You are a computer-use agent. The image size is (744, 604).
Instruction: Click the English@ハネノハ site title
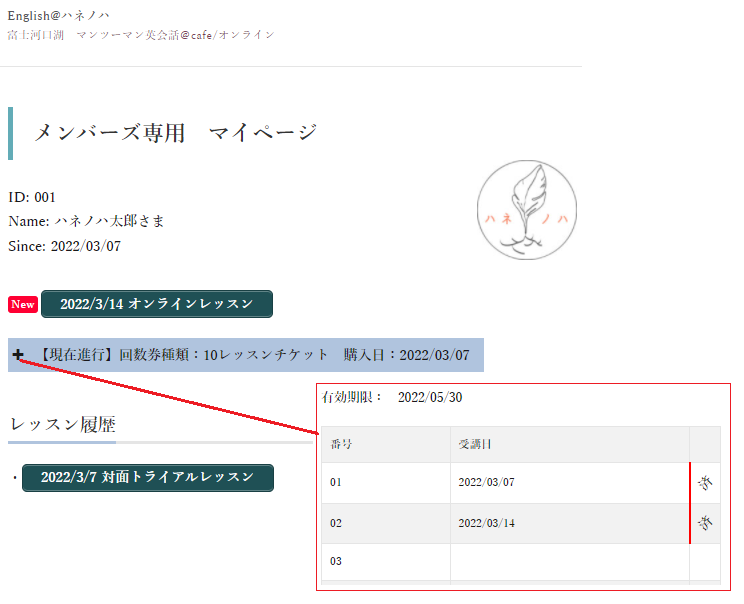(59, 16)
